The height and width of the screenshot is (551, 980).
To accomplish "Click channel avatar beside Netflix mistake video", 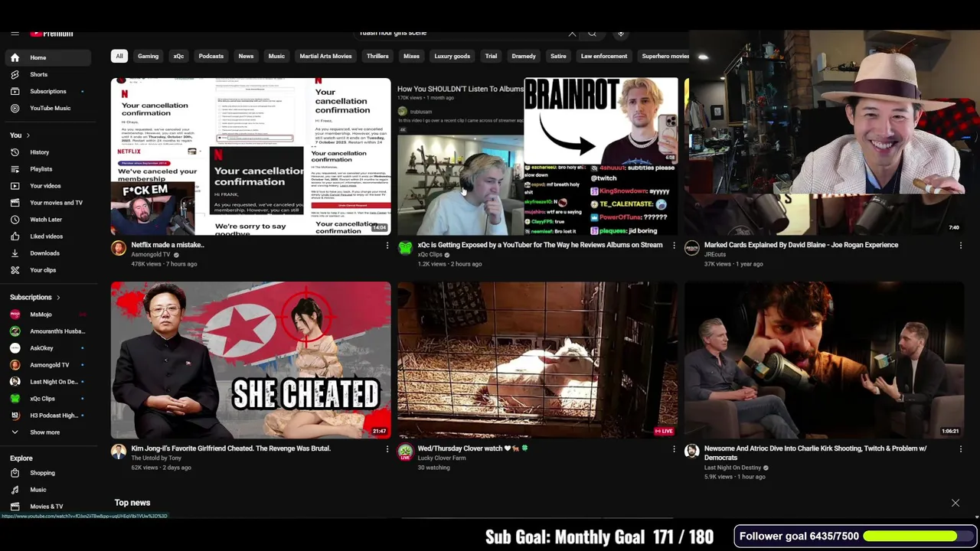I will [x=118, y=248].
